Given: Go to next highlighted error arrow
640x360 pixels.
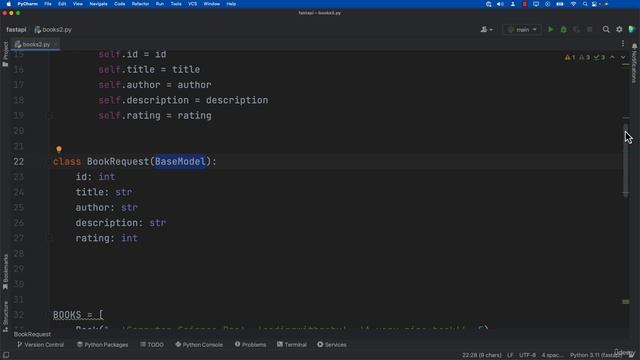Looking at the screenshot, I should tap(623, 58).
